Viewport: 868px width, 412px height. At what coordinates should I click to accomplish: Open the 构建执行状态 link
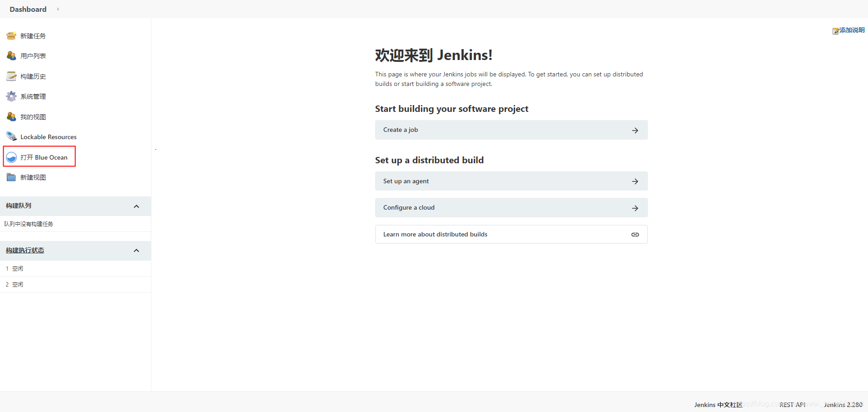point(25,251)
